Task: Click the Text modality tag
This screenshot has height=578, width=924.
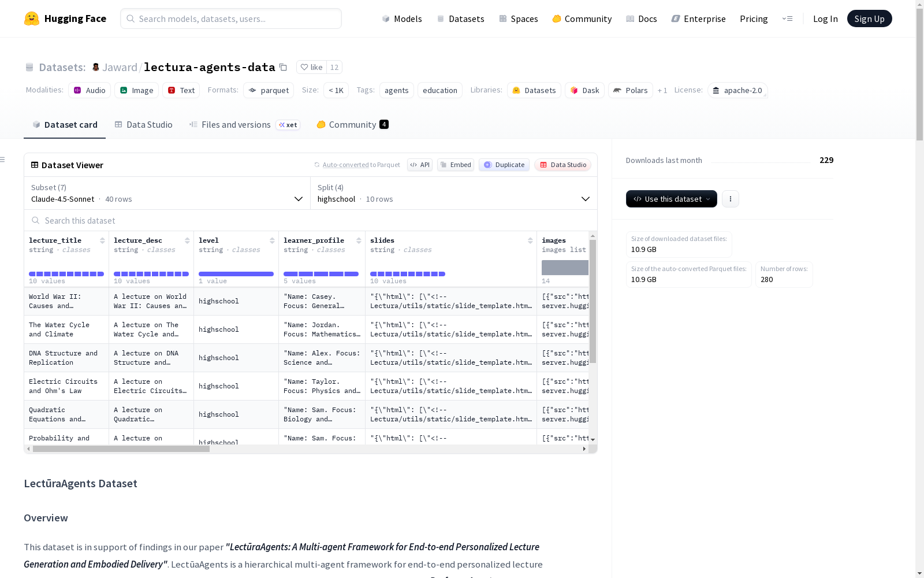Action: click(181, 90)
